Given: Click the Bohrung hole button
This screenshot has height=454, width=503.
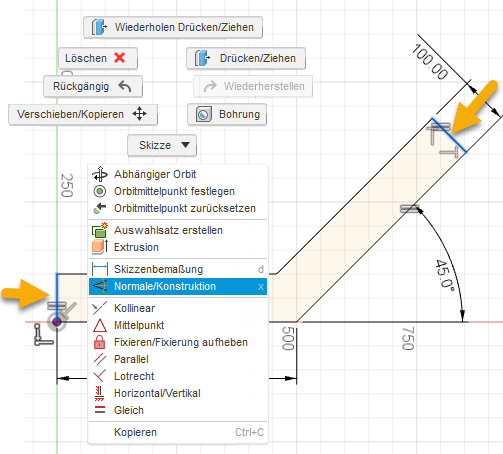Looking at the screenshot, I should tap(227, 114).
